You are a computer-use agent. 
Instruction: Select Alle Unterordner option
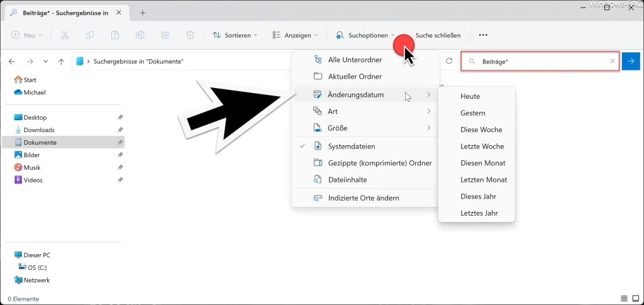pos(365,60)
